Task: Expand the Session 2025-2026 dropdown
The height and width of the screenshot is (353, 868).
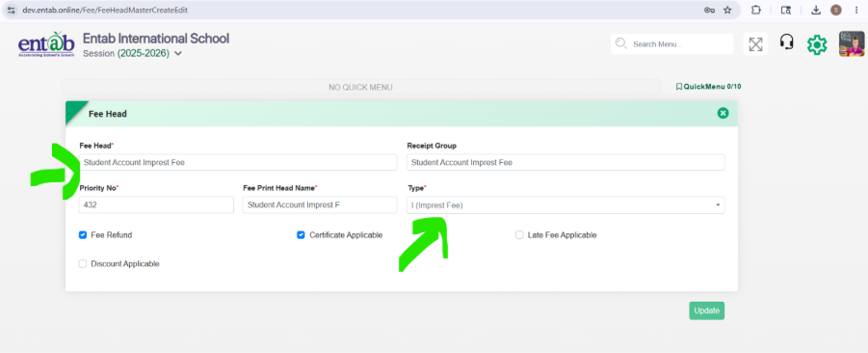Action: (178, 54)
